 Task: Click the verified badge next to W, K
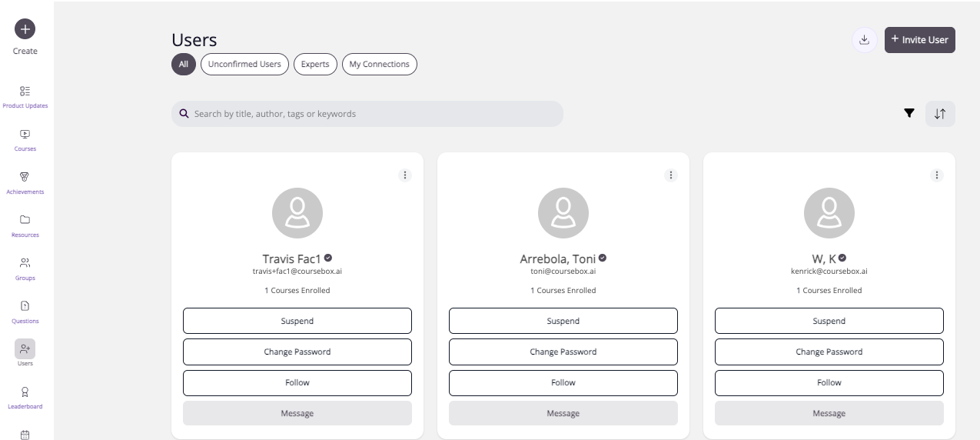coord(842,258)
